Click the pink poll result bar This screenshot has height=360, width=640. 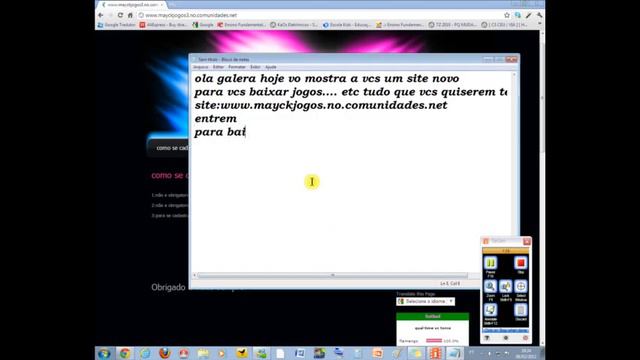point(433,340)
